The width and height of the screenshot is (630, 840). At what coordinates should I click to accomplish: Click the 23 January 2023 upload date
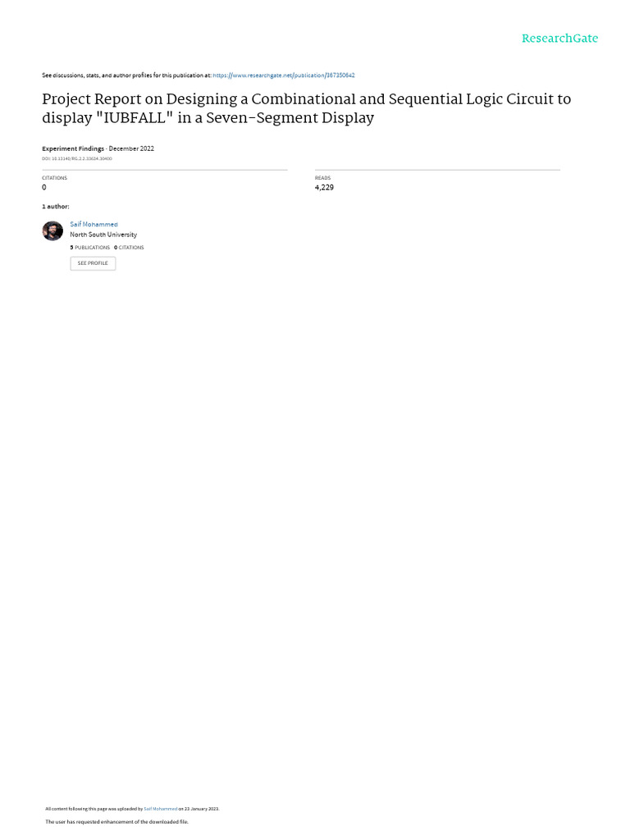(202, 809)
